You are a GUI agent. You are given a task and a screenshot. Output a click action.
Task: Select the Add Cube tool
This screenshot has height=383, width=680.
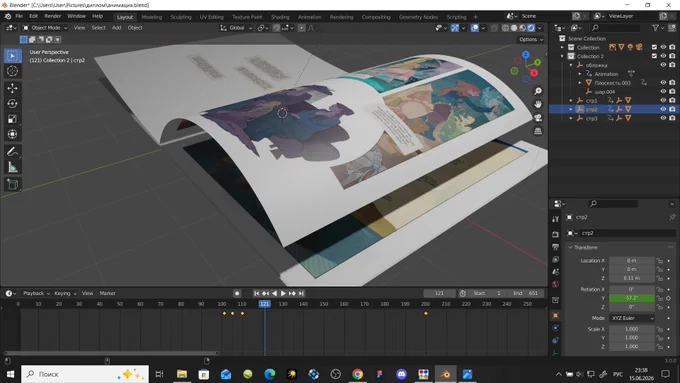coord(12,185)
